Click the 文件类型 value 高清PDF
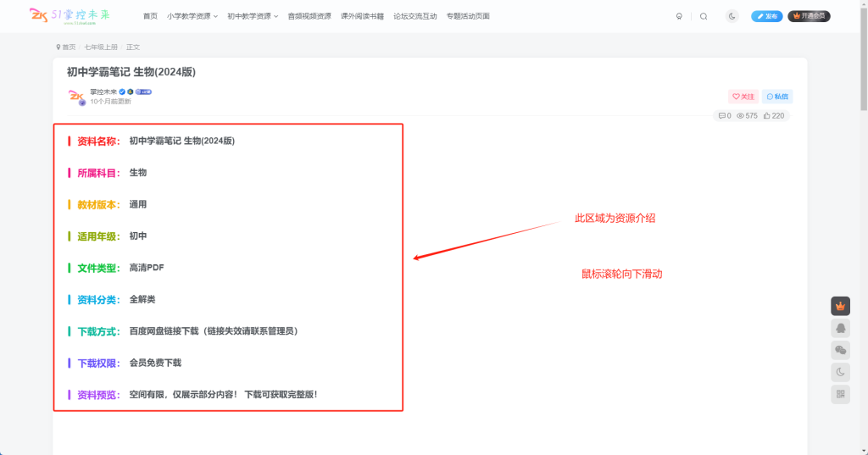 [x=147, y=268]
